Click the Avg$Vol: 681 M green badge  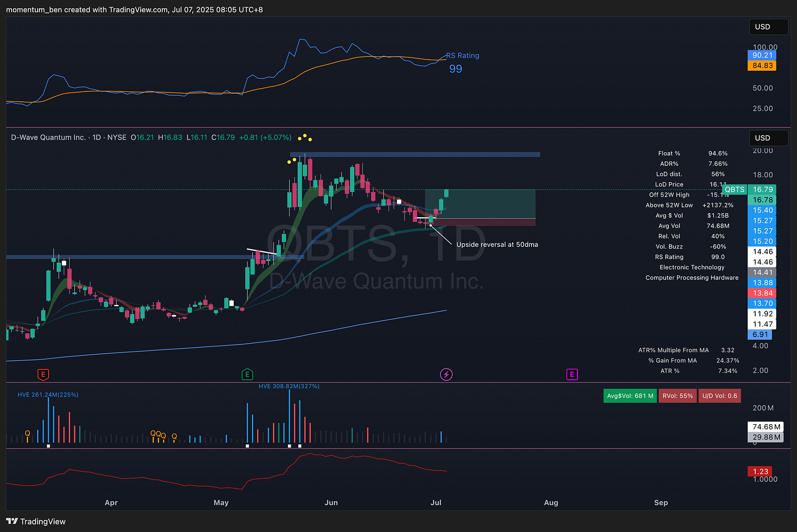[x=630, y=396]
